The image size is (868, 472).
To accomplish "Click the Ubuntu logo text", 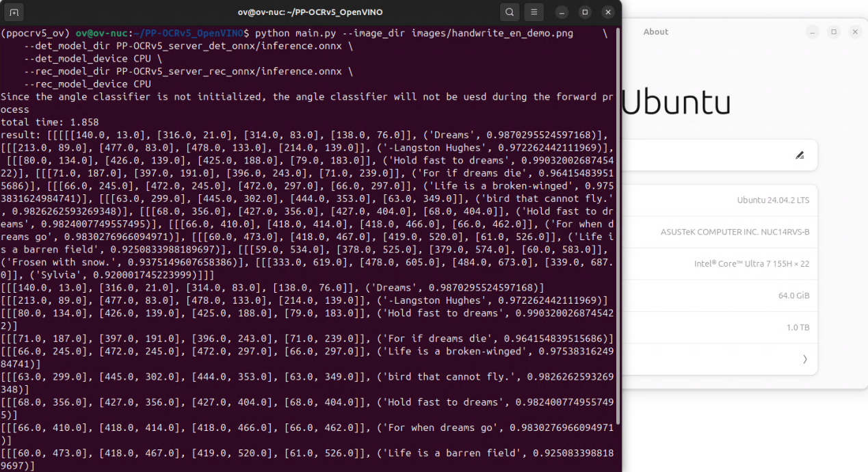I will pyautogui.click(x=676, y=103).
